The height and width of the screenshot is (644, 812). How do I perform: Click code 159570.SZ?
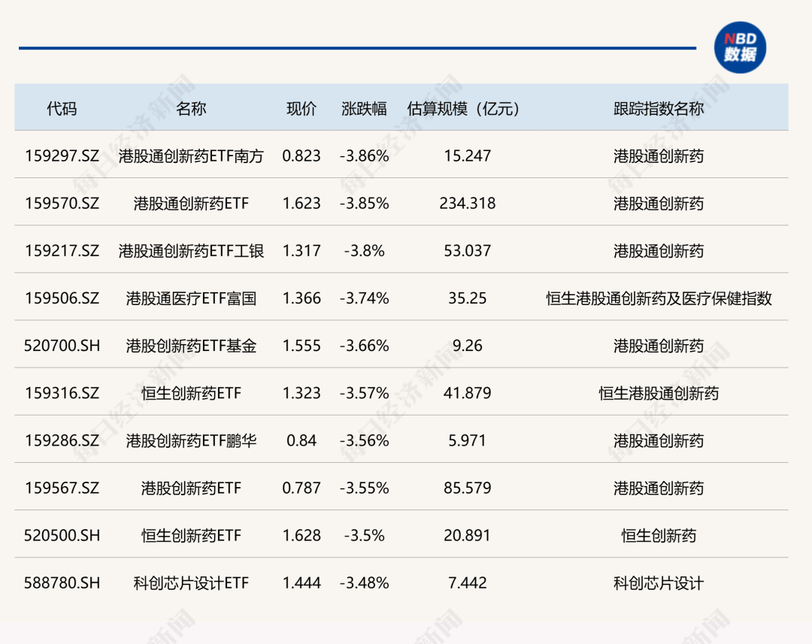60,203
